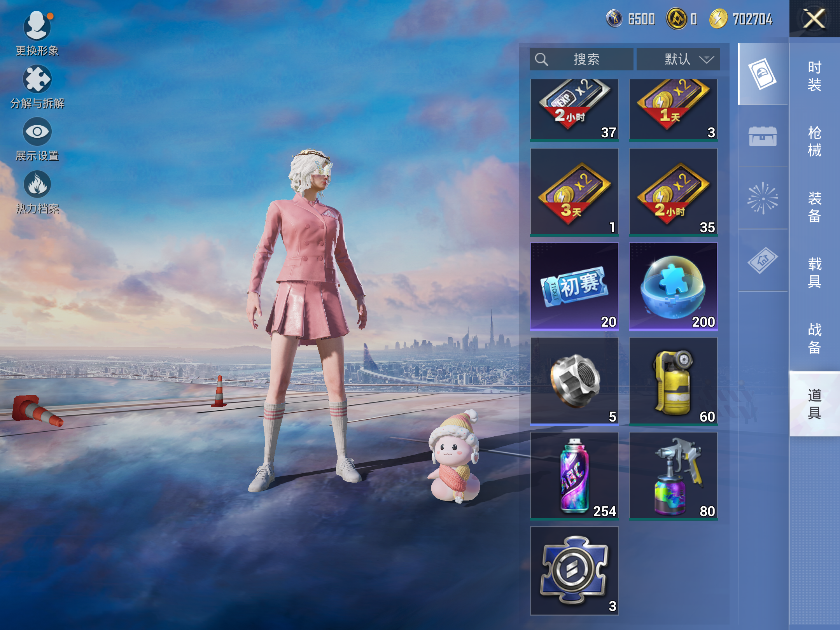This screenshot has height=630, width=840.
Task: Open the 载具 vehicles tab
Action: (x=814, y=272)
